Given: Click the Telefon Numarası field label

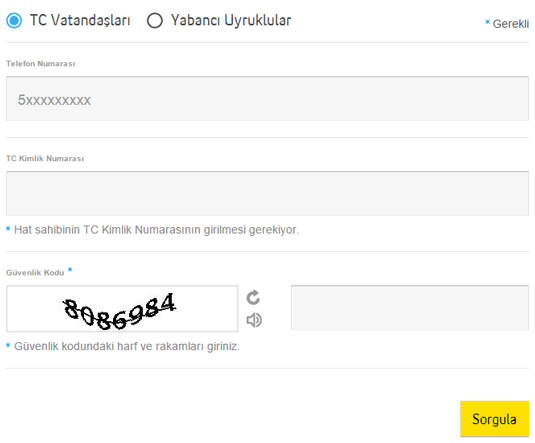Looking at the screenshot, I should point(41,64).
